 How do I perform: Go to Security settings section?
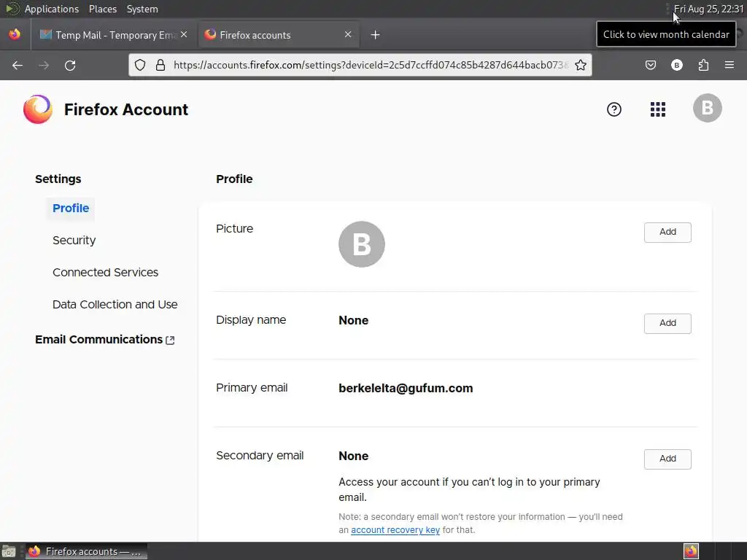(x=74, y=241)
